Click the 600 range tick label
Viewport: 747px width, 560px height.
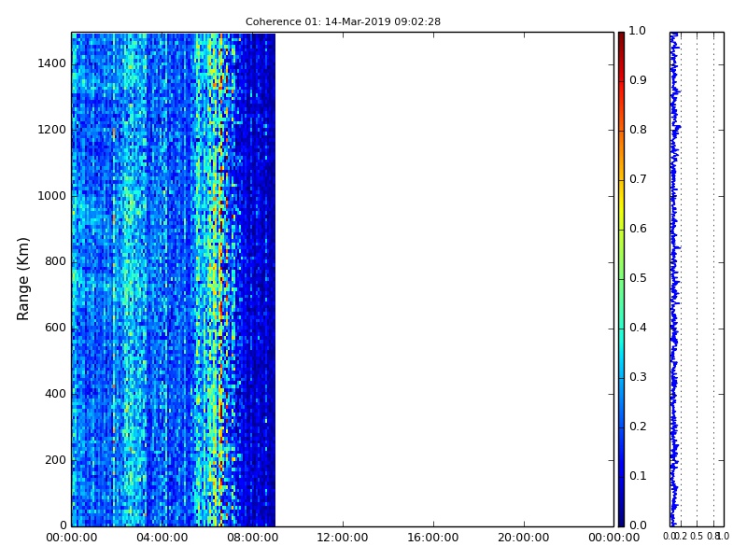click(55, 328)
